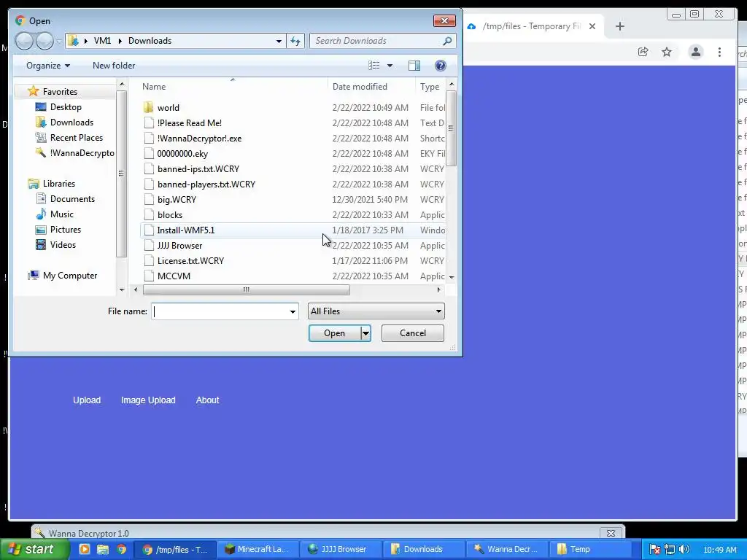Expand the File name combo box dropdown
Screen dimensions: 747x560
tap(293, 311)
